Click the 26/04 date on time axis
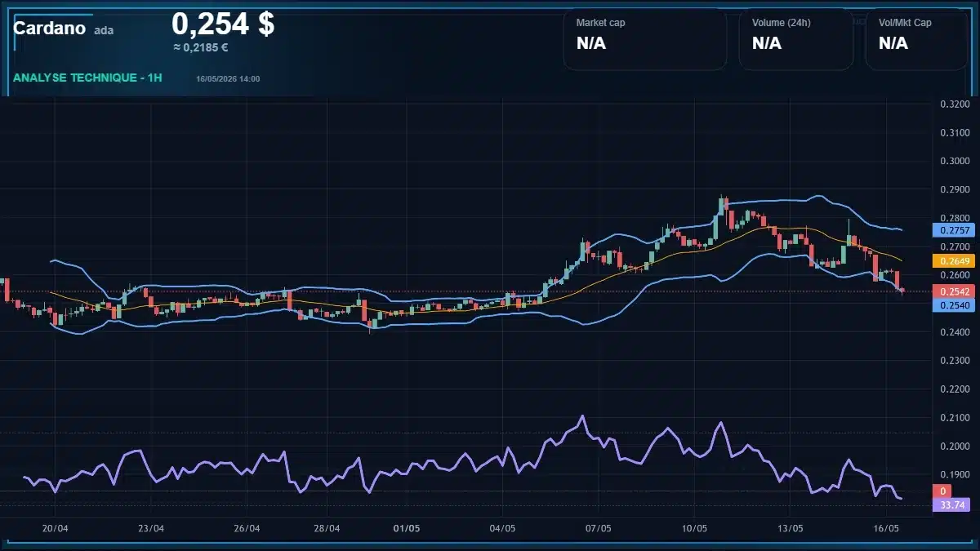Image resolution: width=980 pixels, height=551 pixels. [247, 529]
